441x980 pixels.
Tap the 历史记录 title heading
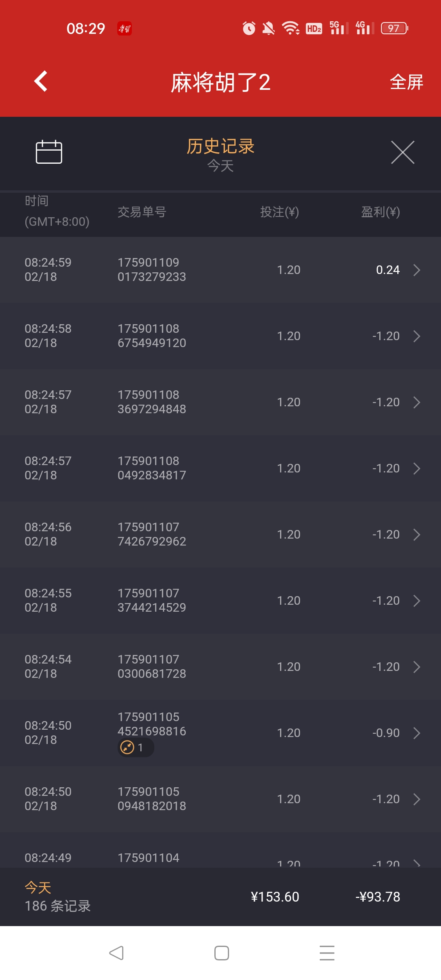coord(220,146)
